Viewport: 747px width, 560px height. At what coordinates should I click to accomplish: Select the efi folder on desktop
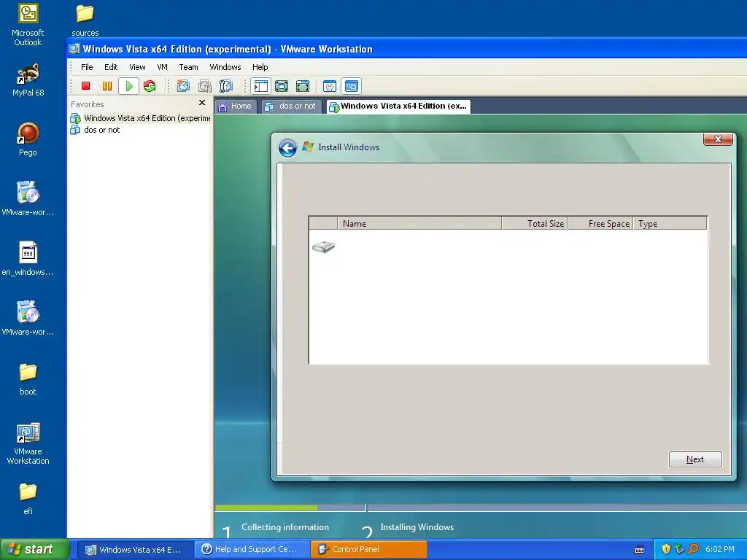28,499
